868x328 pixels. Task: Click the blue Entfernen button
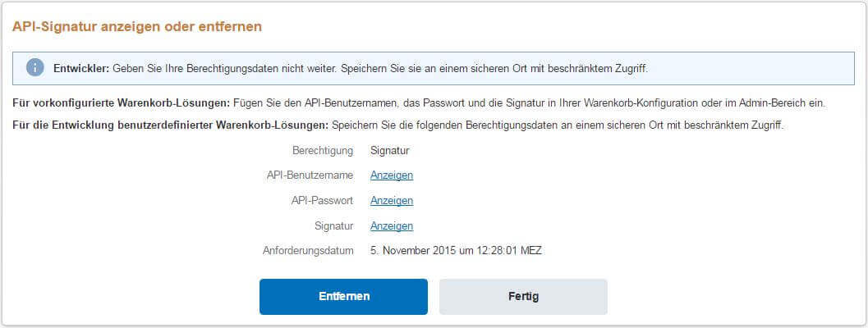tap(344, 297)
